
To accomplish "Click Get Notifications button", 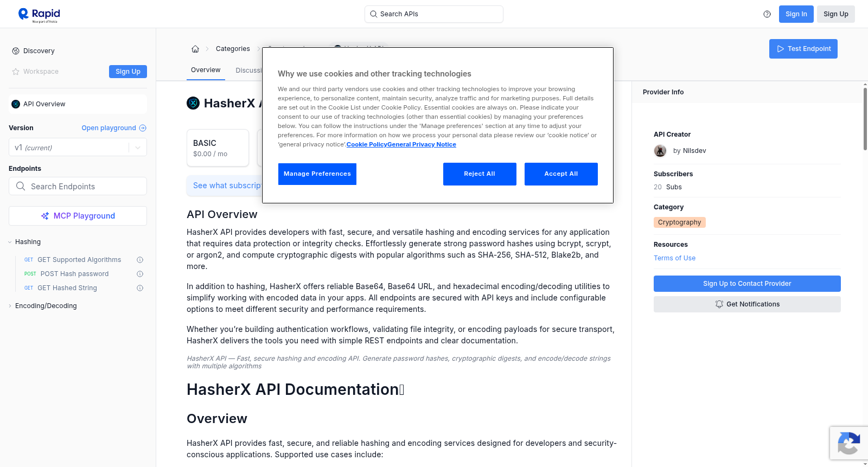I will point(747,304).
